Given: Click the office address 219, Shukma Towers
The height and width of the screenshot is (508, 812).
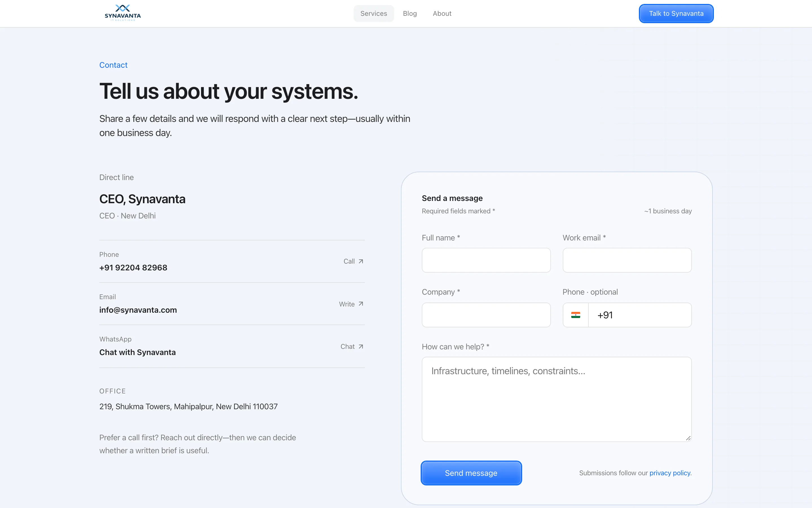Looking at the screenshot, I should tap(188, 406).
